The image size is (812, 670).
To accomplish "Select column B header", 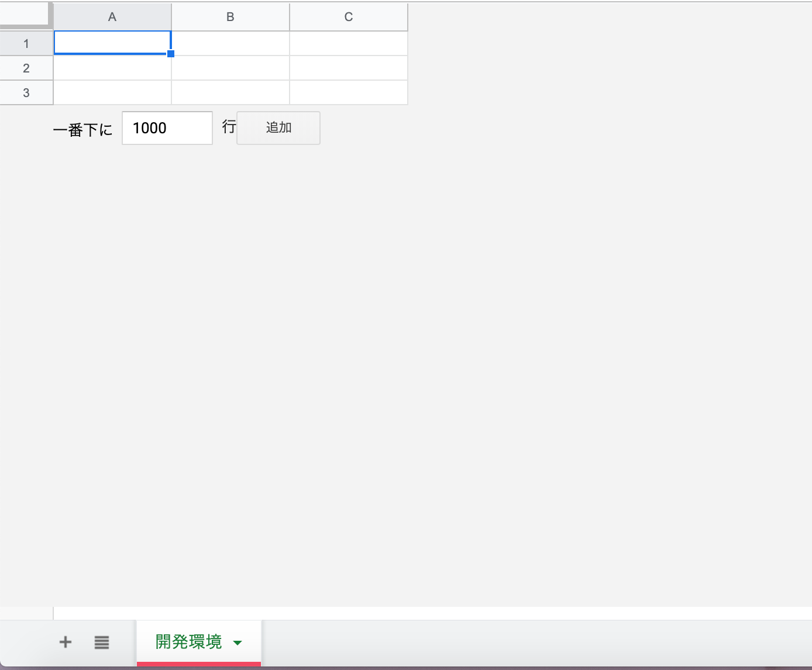I will 230,17.
